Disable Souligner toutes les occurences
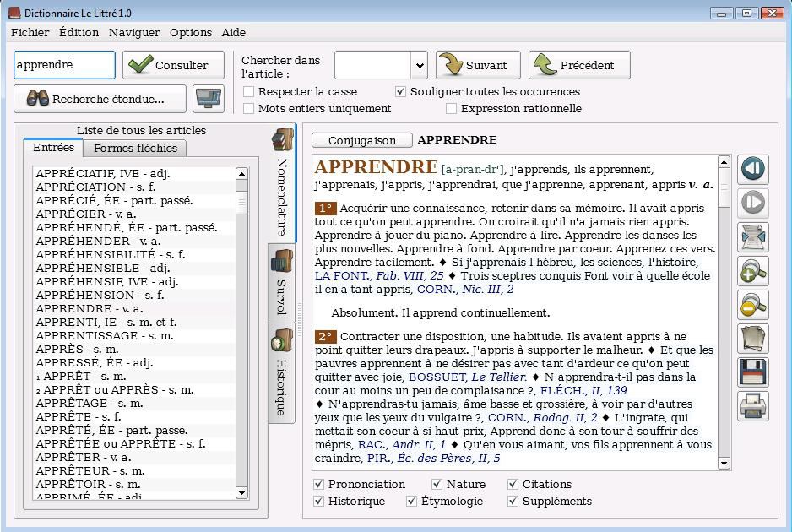 click(x=400, y=91)
